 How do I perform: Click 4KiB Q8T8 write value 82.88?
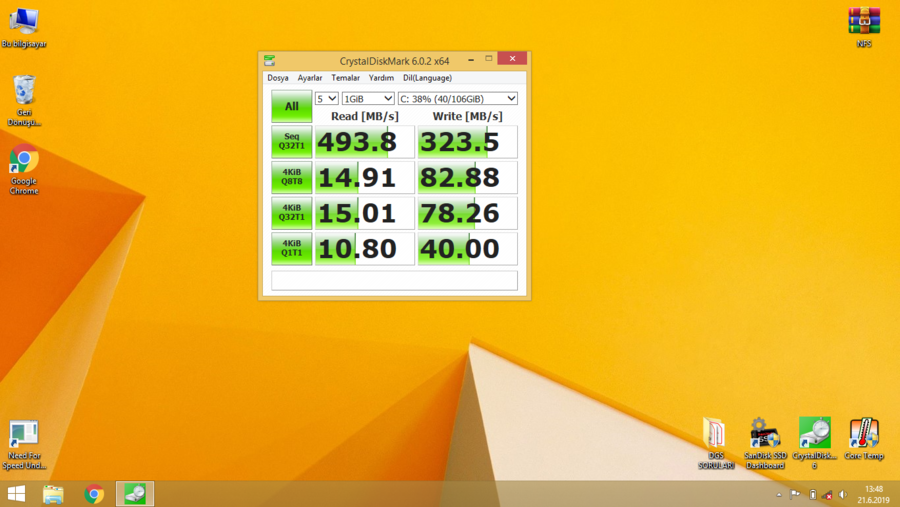[467, 177]
